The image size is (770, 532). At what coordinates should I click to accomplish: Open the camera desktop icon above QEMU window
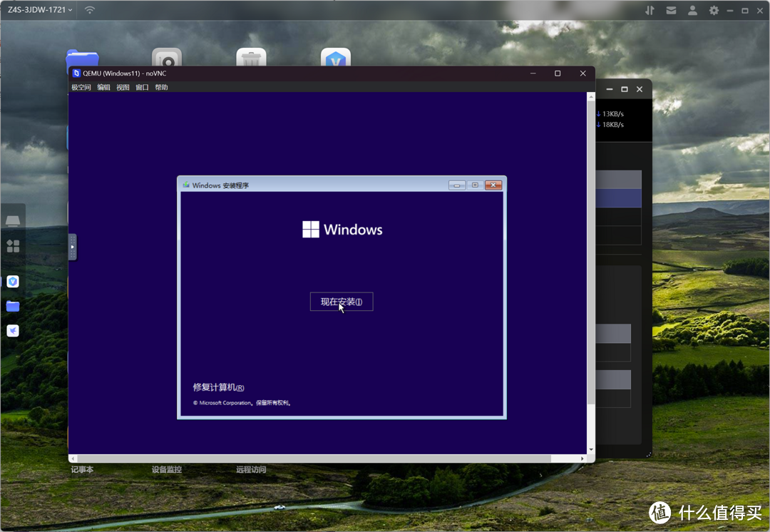167,58
